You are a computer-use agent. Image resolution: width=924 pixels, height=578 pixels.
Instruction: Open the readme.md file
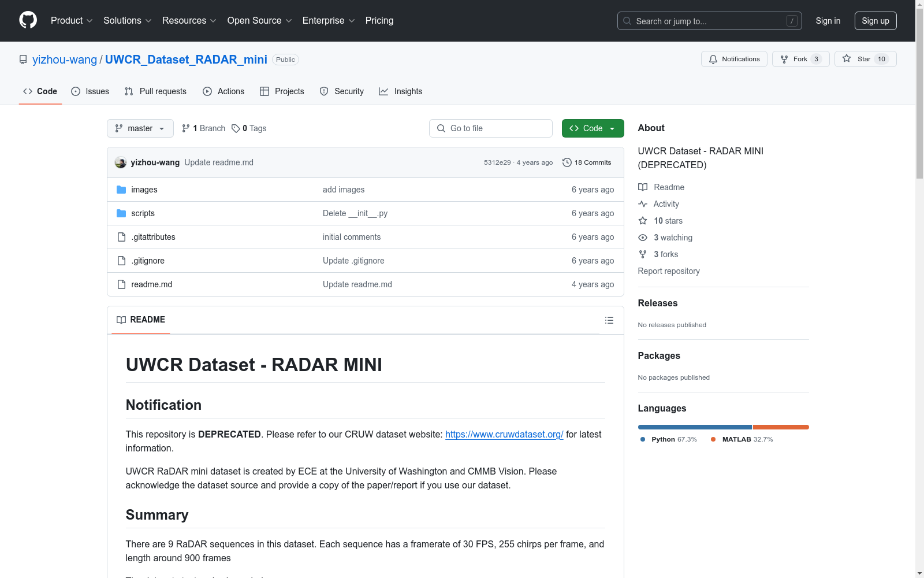pos(151,284)
